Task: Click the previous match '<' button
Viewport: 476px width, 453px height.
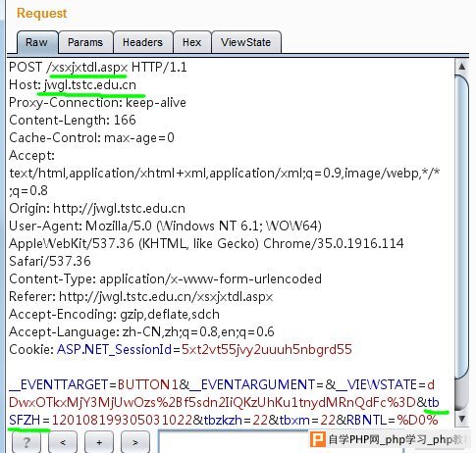Action: (63, 442)
